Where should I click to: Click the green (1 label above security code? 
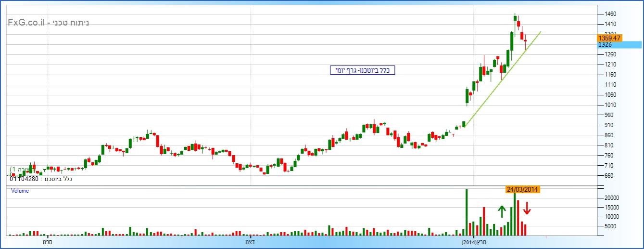click(x=19, y=170)
